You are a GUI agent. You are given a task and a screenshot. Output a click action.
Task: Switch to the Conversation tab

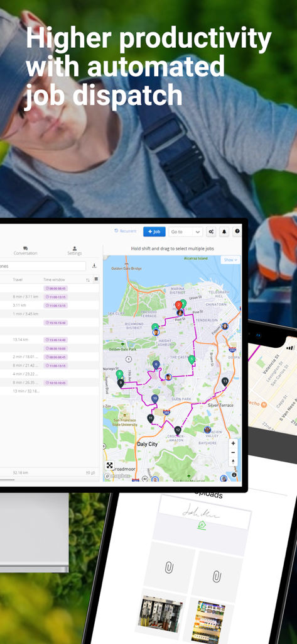click(25, 250)
